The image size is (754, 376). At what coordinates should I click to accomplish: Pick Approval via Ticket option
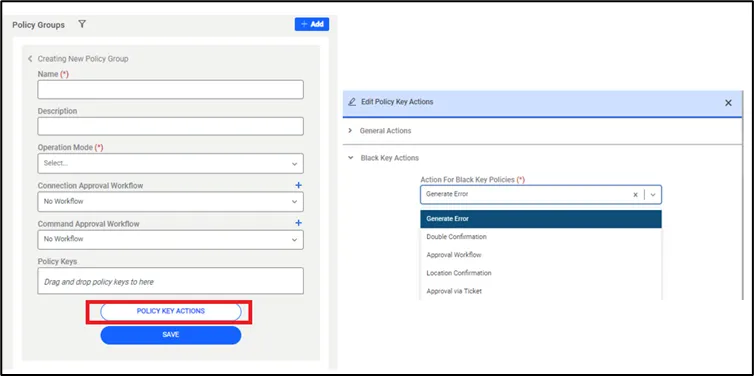coord(541,291)
